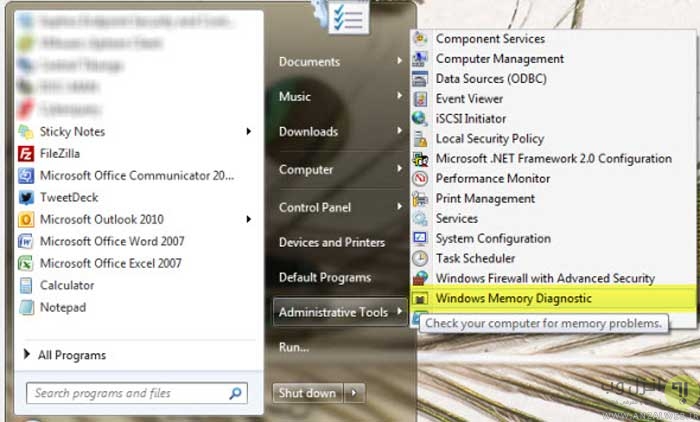
Task: Click the Windows Memory Diagnostic chip icon
Action: [420, 298]
